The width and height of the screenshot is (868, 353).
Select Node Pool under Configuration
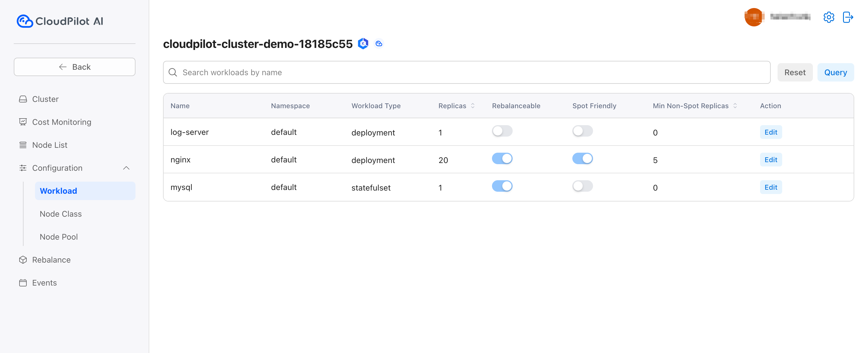59,236
